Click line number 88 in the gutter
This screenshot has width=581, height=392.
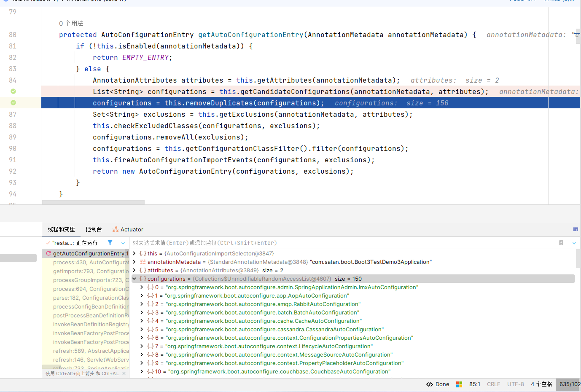click(x=13, y=126)
